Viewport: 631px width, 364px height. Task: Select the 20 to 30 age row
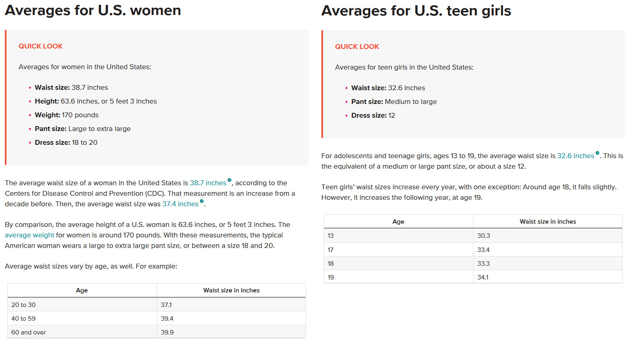point(157,305)
